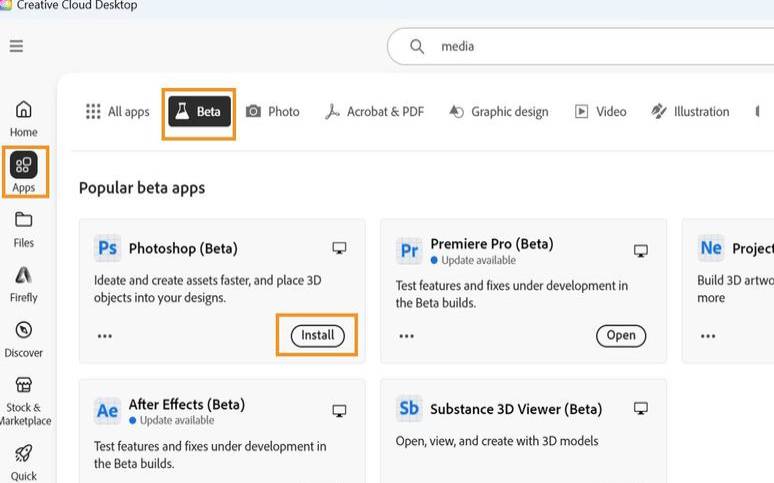774x483 pixels.
Task: Open Stock & Marketplace in the sidebar
Action: 24,401
